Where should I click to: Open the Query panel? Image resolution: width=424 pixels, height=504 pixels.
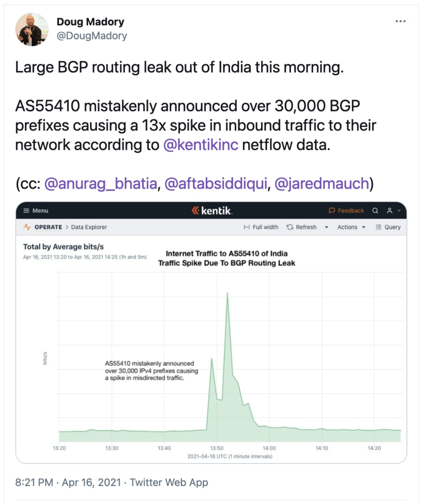coord(388,227)
